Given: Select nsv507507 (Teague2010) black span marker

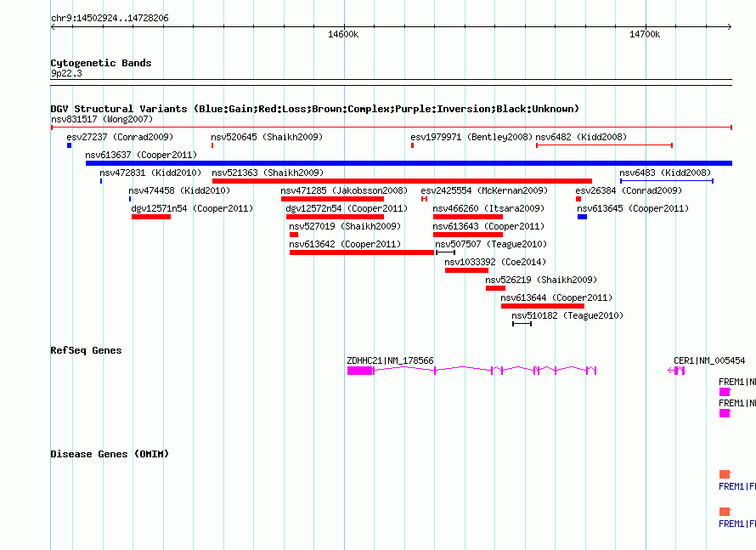Looking at the screenshot, I should click(445, 252).
